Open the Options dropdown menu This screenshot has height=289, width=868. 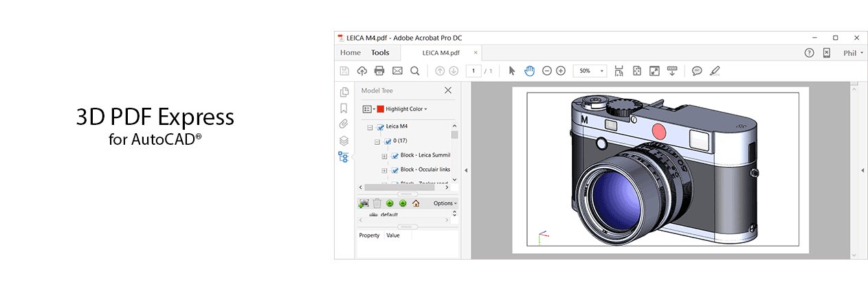click(x=445, y=203)
